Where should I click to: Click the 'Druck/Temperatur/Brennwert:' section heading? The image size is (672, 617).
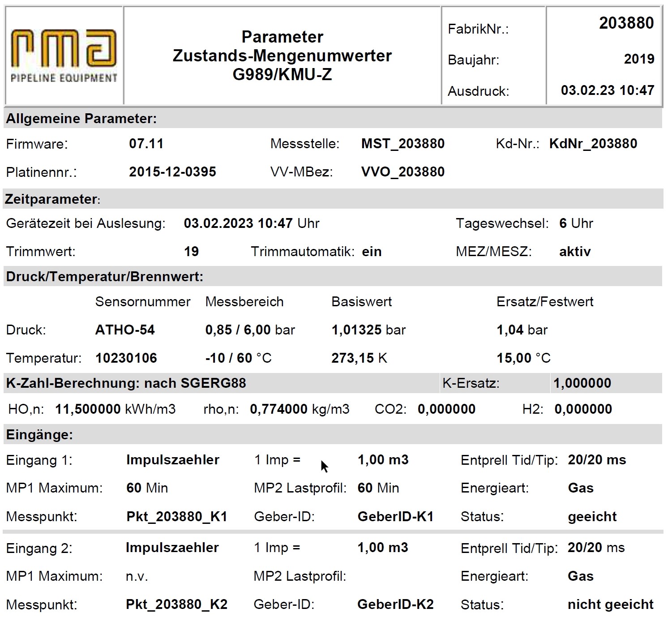105,277
